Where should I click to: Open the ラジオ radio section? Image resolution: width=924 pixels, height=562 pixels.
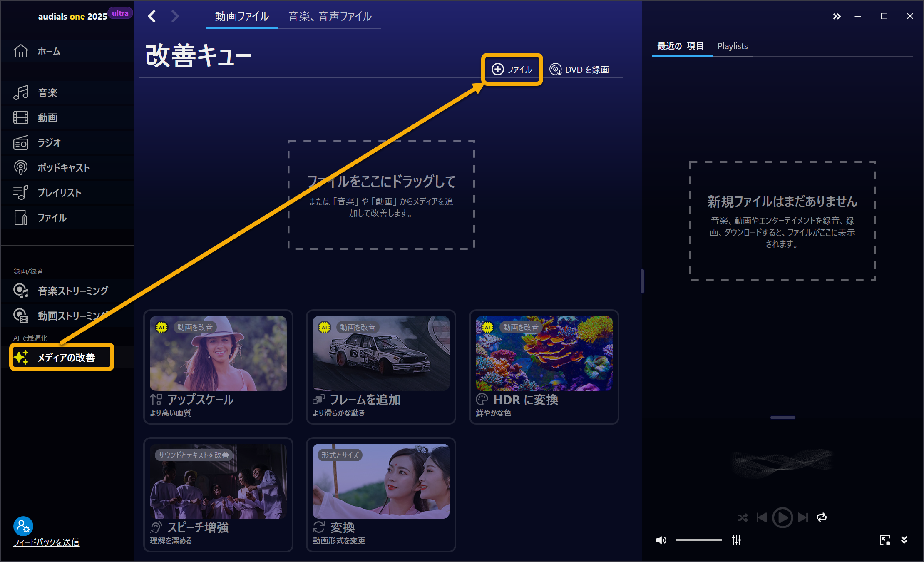point(67,143)
